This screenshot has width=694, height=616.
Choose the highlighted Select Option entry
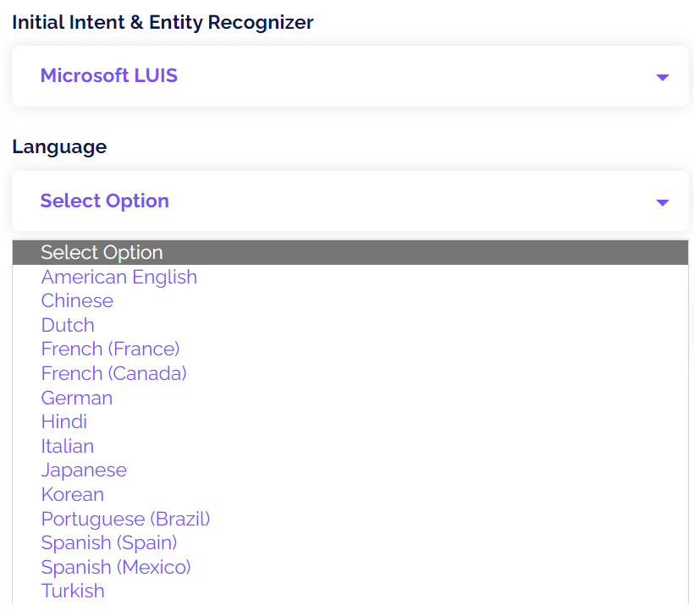click(350, 253)
